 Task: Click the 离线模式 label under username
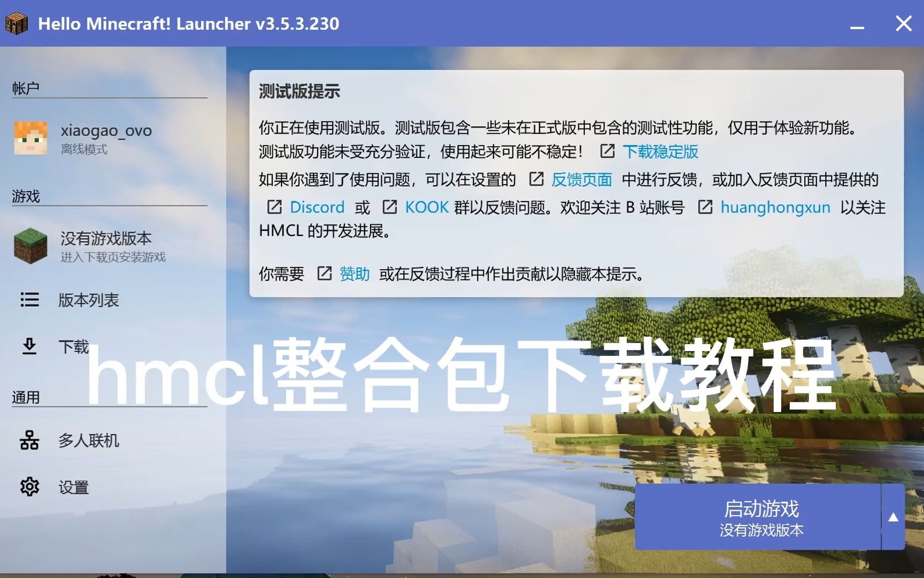coord(84,149)
